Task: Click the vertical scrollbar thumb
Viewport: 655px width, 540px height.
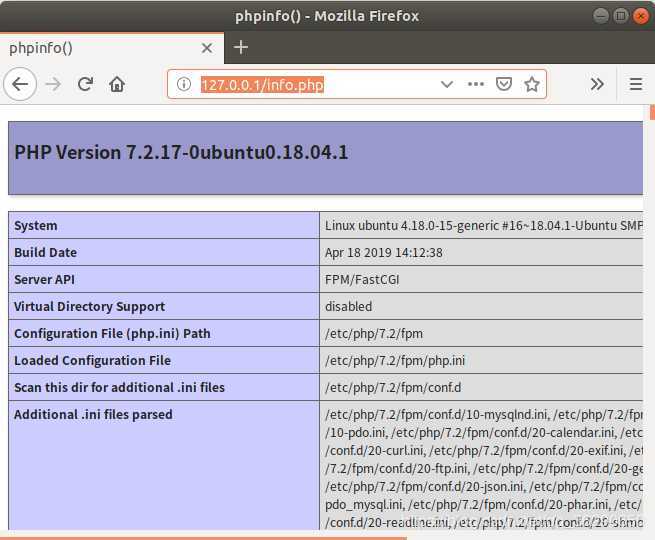Action: pos(652,112)
